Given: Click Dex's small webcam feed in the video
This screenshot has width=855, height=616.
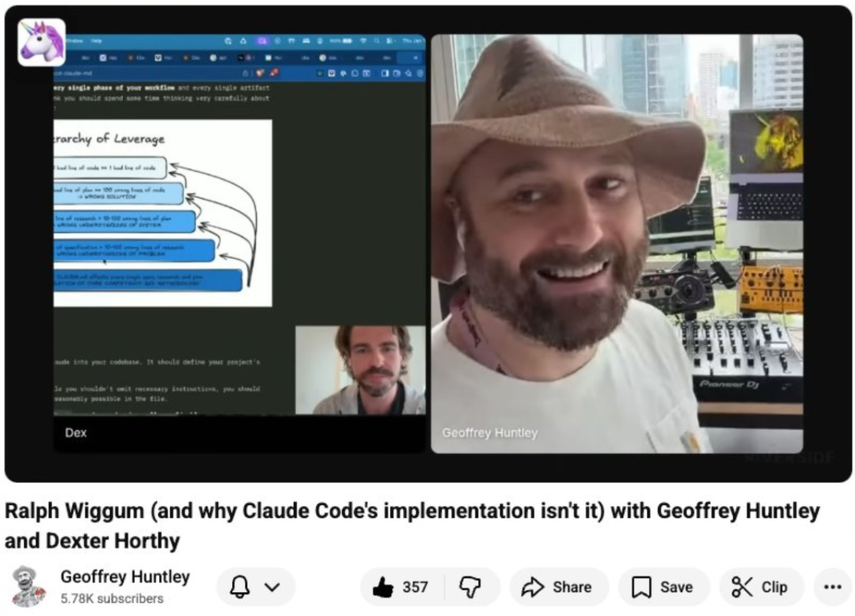Looking at the screenshot, I should click(x=360, y=370).
